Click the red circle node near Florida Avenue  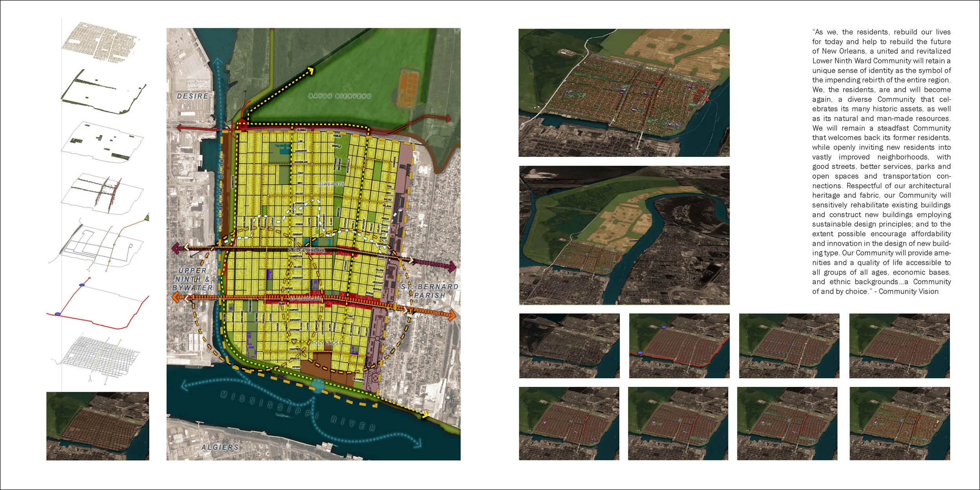coord(242,125)
